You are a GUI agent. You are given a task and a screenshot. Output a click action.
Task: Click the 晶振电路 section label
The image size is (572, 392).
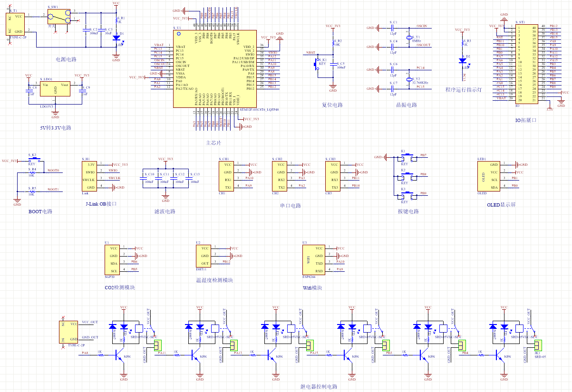[407, 105]
